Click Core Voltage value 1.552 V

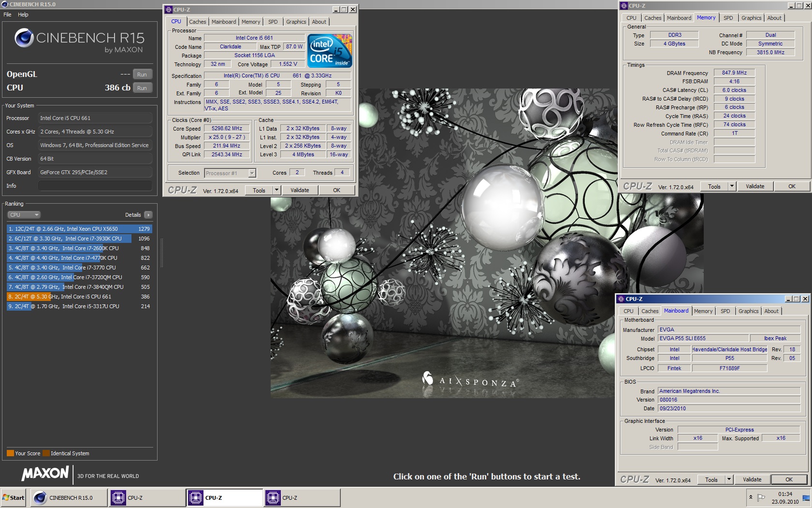click(288, 64)
